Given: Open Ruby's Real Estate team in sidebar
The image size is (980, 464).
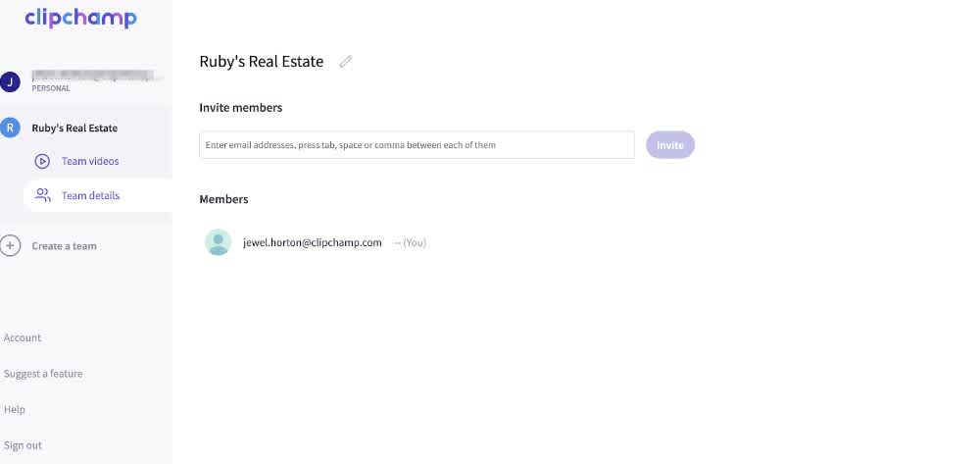Looking at the screenshot, I should tap(74, 129).
